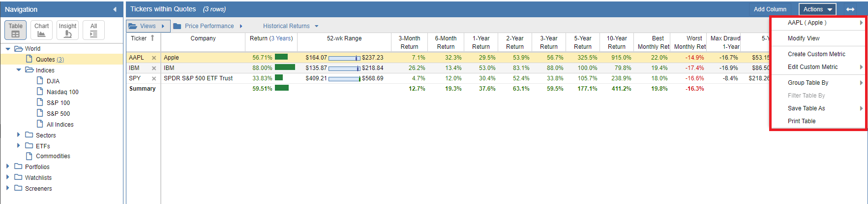Remove AAPL row with the x icon
This screenshot has height=204, width=868.
154,58
